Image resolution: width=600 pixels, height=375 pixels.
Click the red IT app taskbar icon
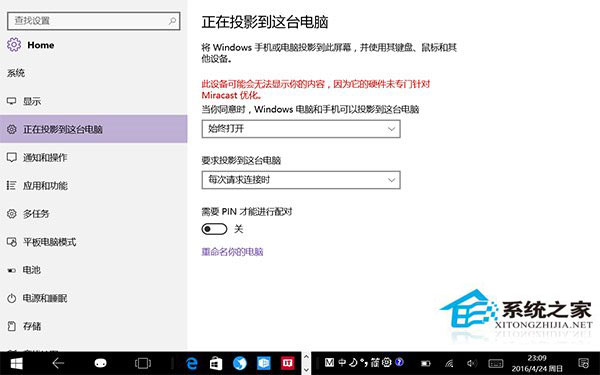287,363
